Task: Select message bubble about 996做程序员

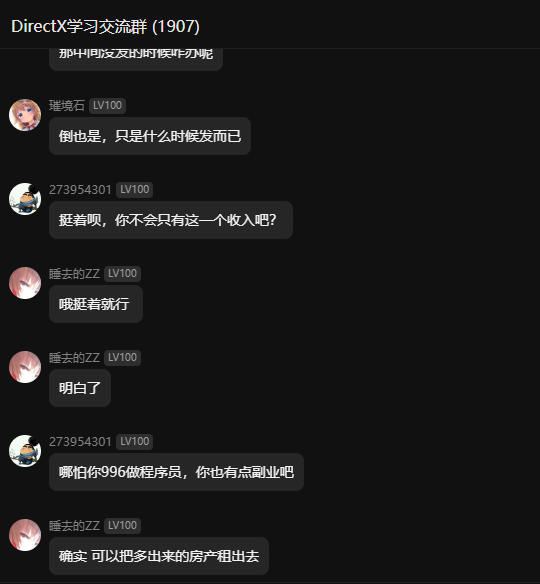Action: click(176, 472)
